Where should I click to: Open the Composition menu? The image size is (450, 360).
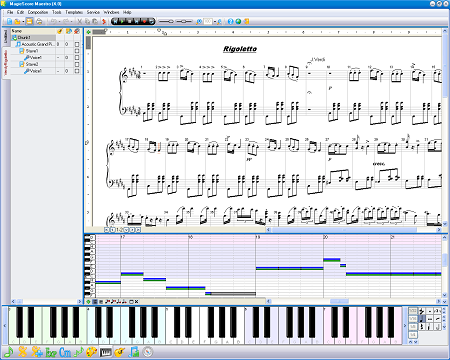point(38,12)
